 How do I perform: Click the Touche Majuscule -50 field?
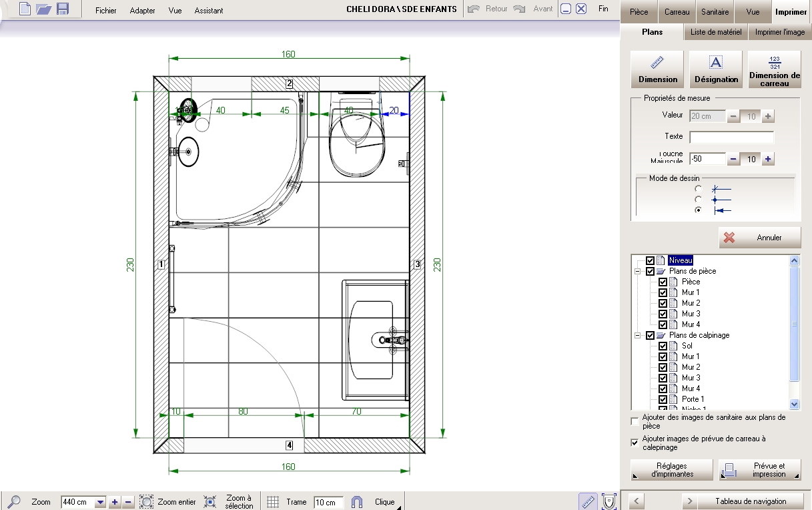(x=707, y=159)
